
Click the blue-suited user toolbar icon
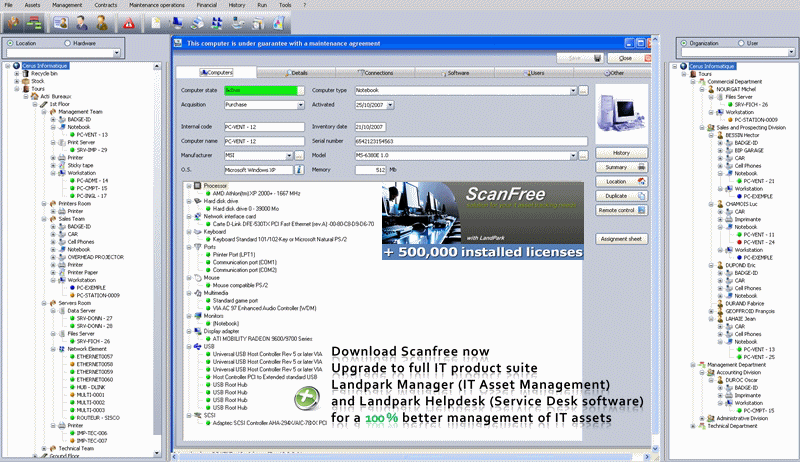[x=82, y=23]
